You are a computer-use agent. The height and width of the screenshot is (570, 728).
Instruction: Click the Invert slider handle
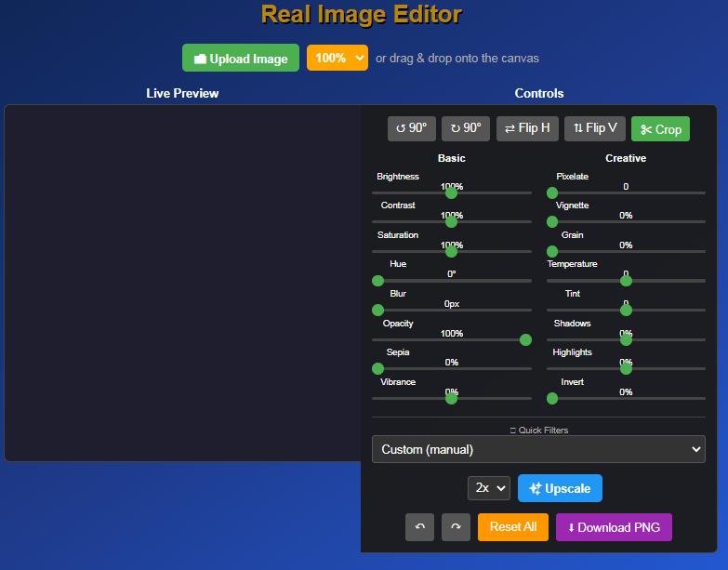coord(552,398)
